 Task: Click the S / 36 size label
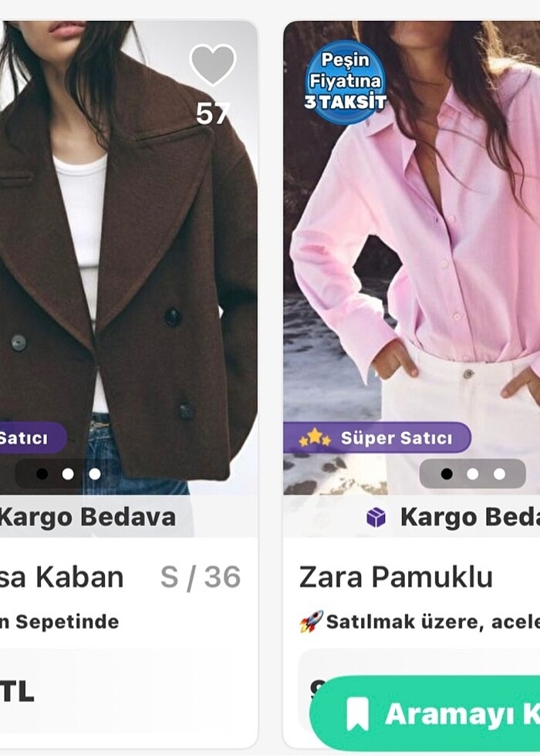201,577
